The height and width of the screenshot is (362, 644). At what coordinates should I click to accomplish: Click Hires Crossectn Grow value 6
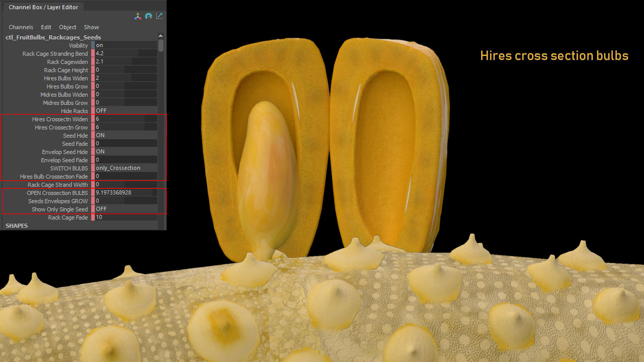tap(126, 127)
